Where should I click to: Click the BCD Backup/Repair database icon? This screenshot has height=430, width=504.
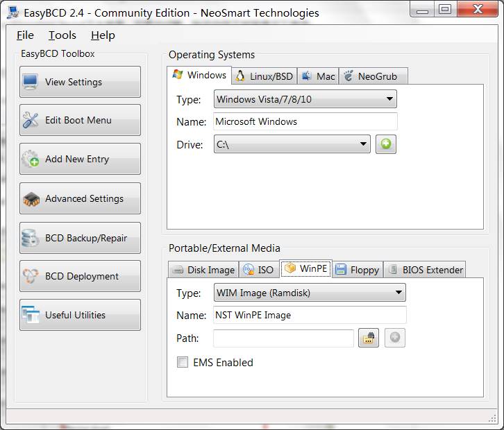point(30,238)
